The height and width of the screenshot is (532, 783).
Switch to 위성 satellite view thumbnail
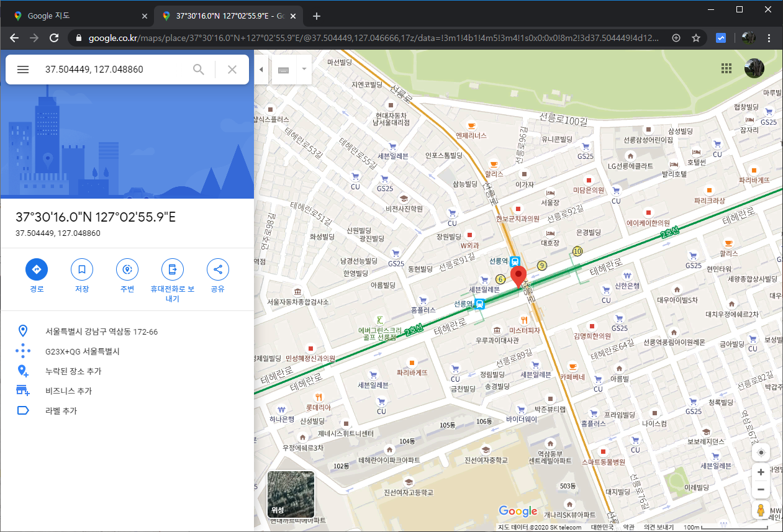pos(291,495)
